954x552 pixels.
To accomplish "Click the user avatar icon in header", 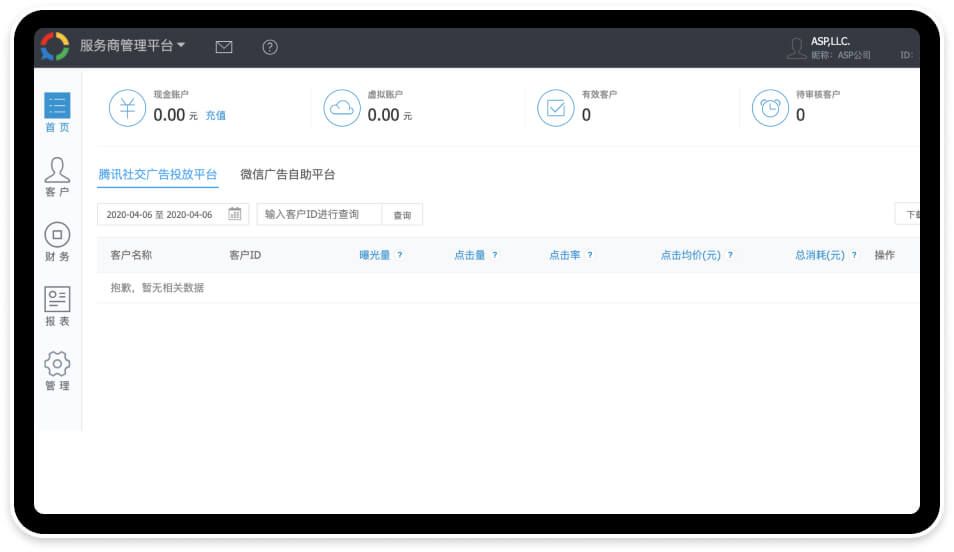I will tap(796, 48).
